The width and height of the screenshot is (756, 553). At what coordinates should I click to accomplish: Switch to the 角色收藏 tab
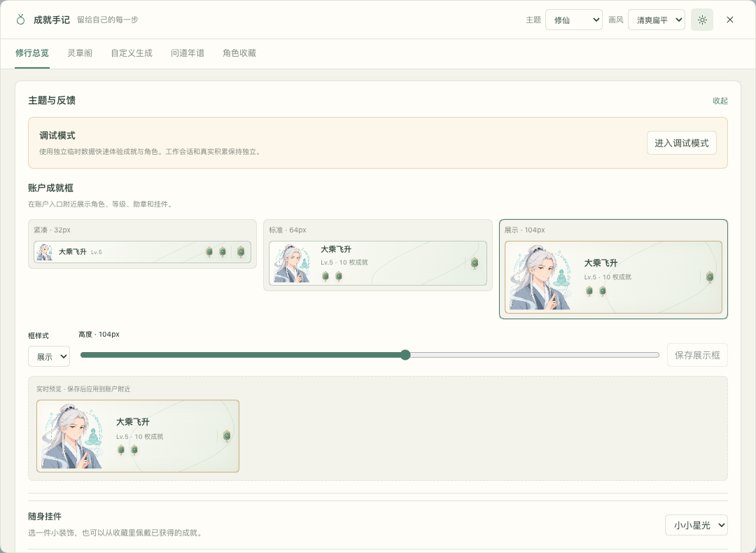239,53
